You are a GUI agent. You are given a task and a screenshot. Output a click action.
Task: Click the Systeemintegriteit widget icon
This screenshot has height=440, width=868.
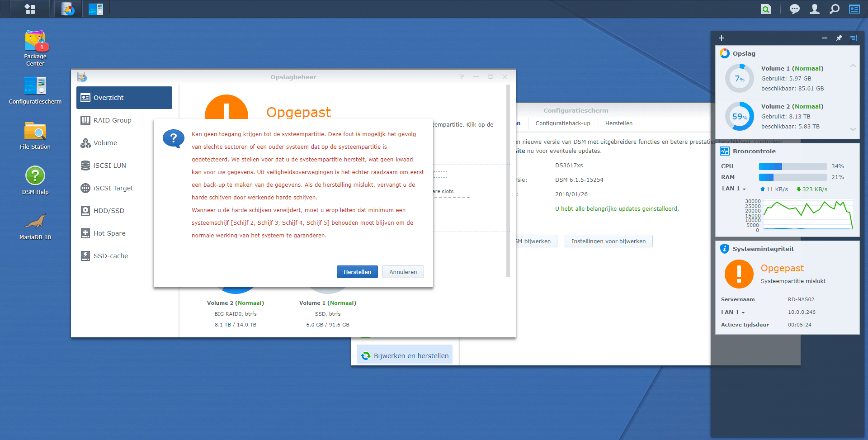click(x=725, y=249)
